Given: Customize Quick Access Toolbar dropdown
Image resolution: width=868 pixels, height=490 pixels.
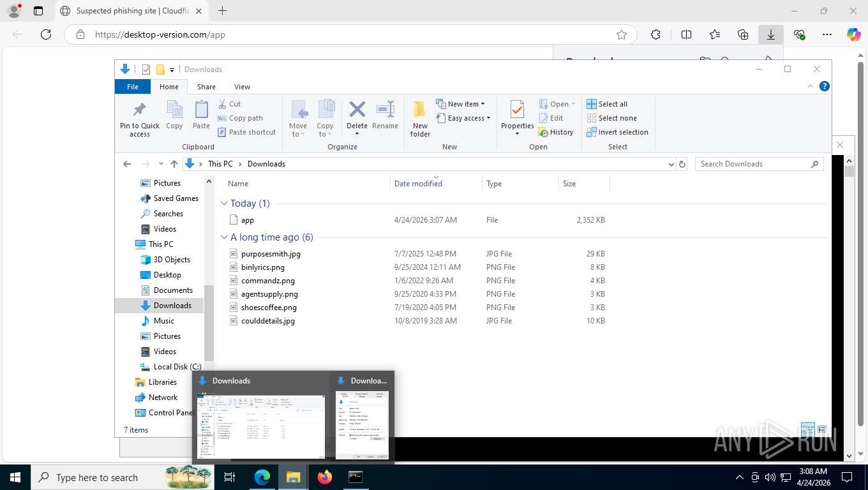Looking at the screenshot, I should (x=172, y=70).
